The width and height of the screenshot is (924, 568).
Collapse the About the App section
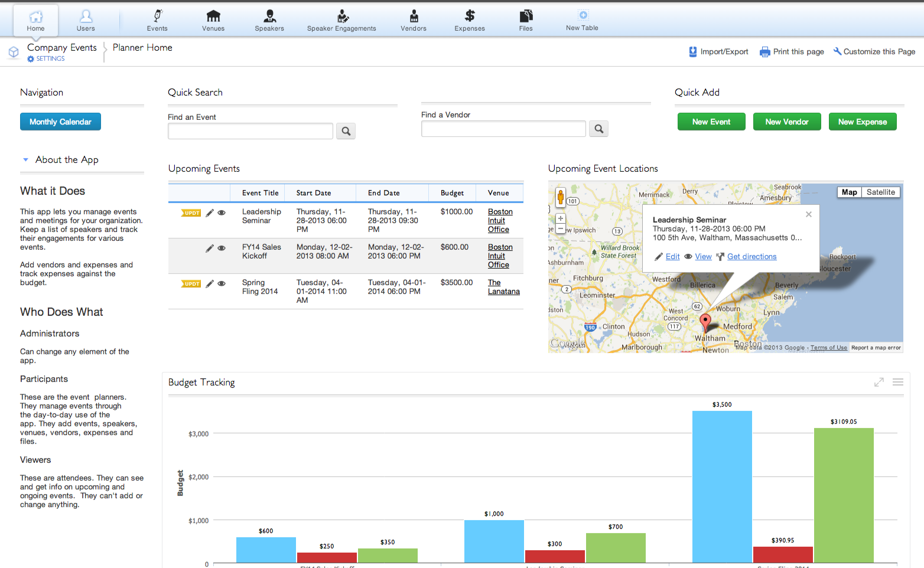25,159
